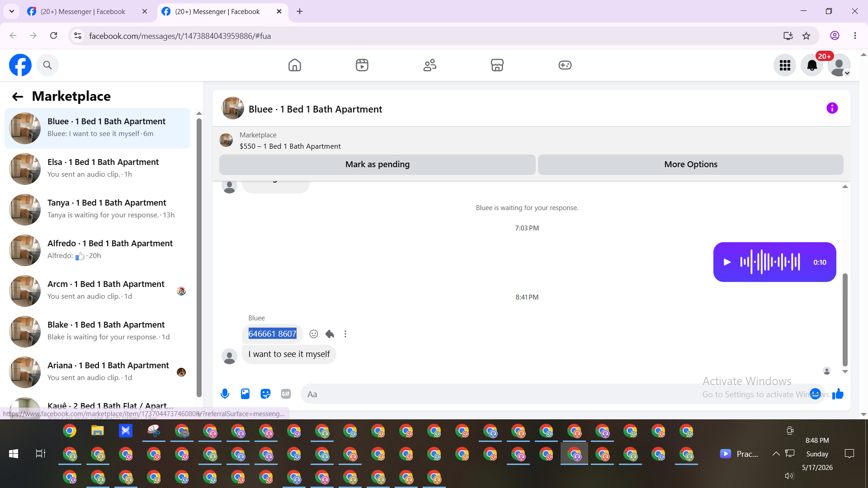
Task: Attach a photo file icon
Action: [245, 394]
